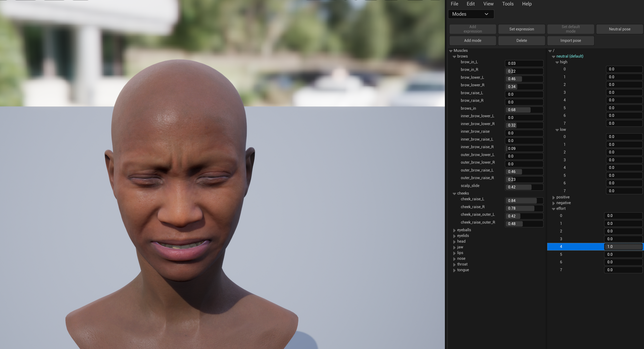Open the Modes dropdown
Image resolution: width=644 pixels, height=349 pixels.
coord(471,14)
